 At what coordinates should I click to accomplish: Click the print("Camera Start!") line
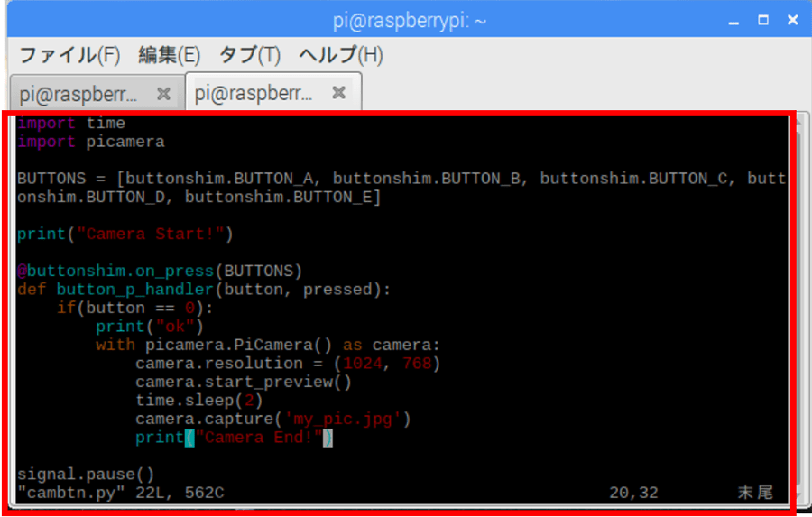(x=125, y=235)
